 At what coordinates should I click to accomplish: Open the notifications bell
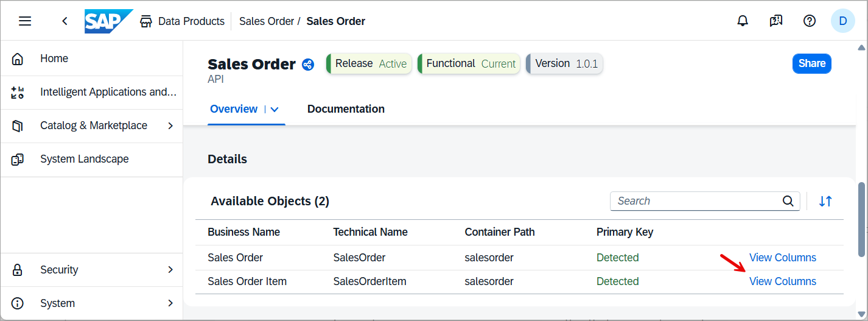click(743, 21)
